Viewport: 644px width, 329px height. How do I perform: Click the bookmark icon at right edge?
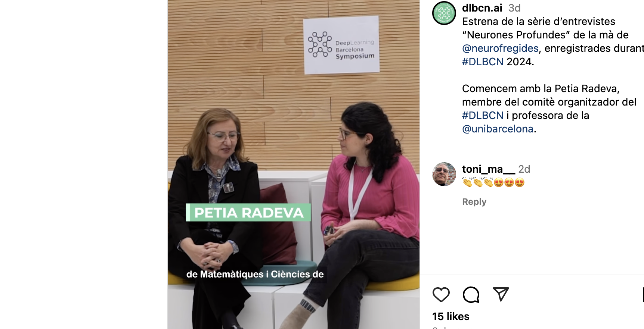pyautogui.click(x=643, y=295)
